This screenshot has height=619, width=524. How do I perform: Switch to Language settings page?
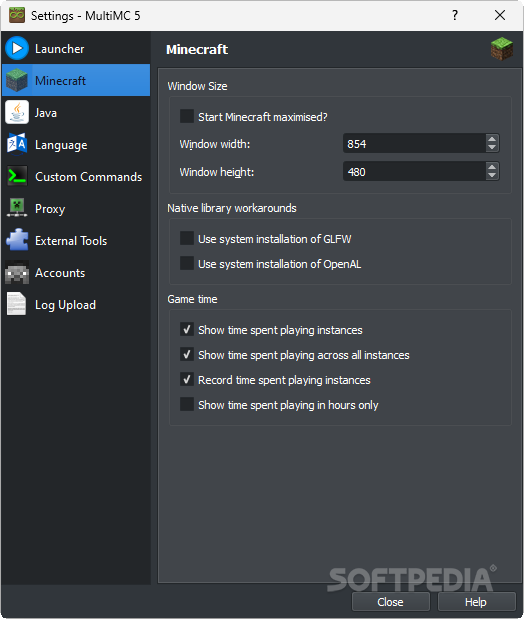76,144
